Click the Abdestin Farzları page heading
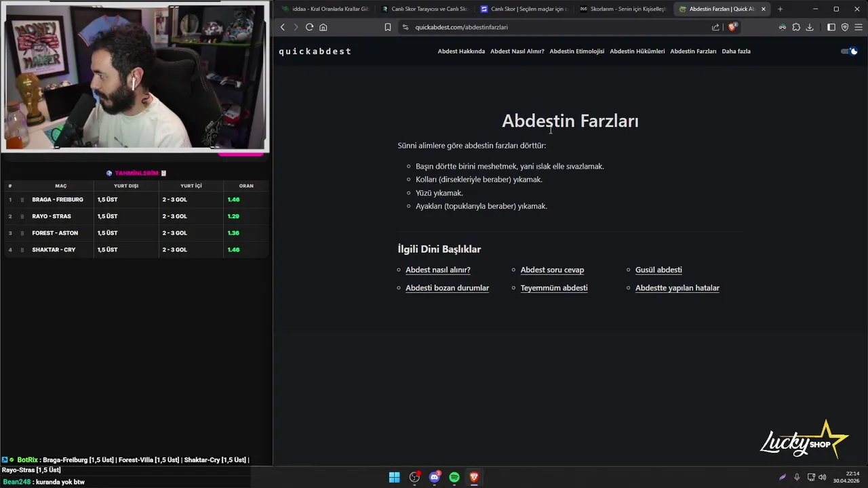Image resolution: width=868 pixels, height=488 pixels. point(570,121)
